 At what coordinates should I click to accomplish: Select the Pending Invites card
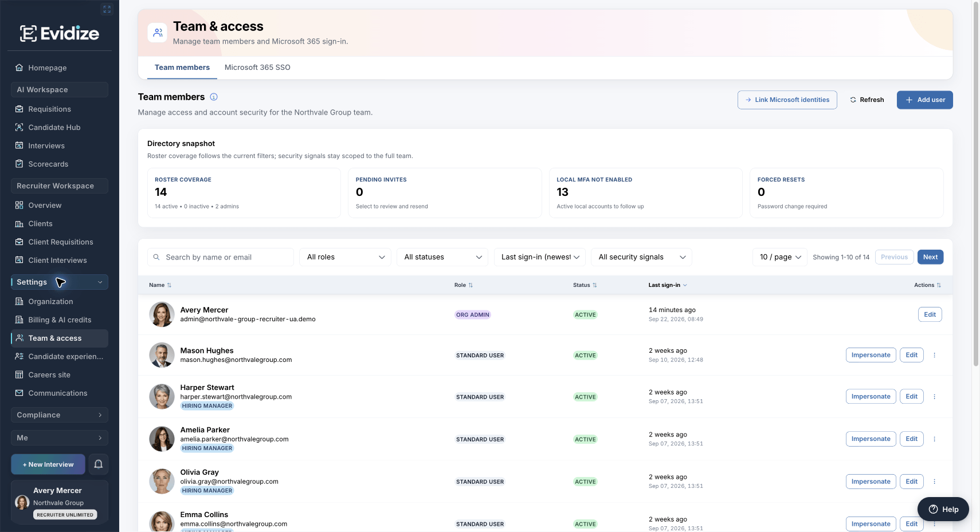click(445, 193)
